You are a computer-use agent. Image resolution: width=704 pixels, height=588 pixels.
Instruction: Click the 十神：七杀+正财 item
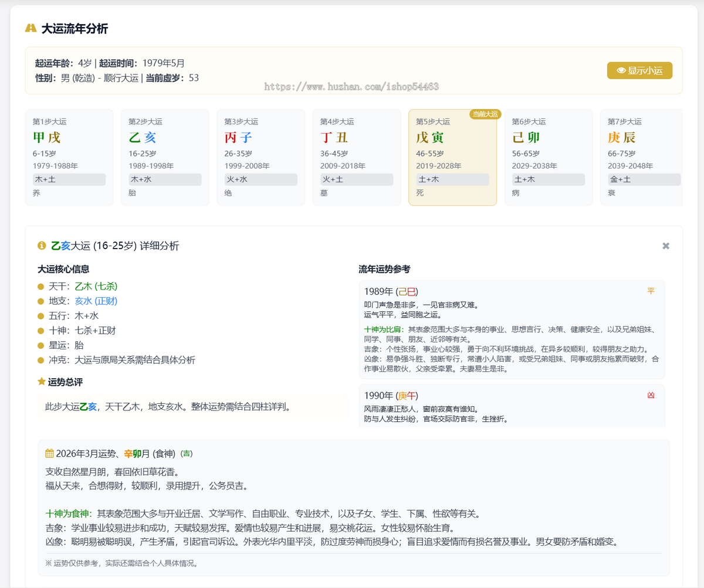pos(77,331)
